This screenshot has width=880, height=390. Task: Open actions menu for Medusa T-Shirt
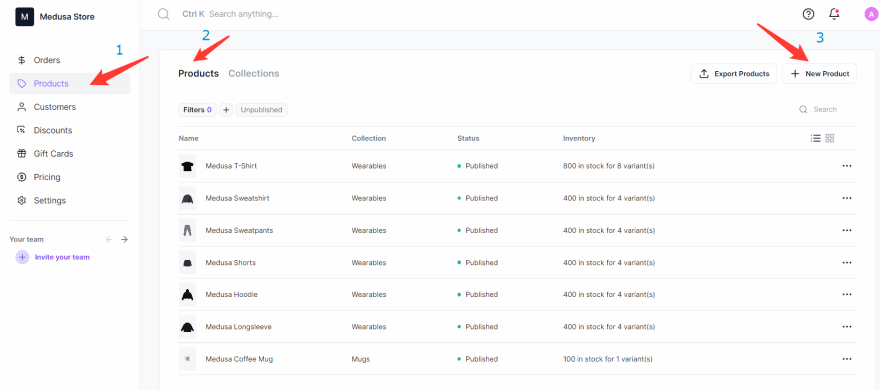pyautogui.click(x=847, y=166)
